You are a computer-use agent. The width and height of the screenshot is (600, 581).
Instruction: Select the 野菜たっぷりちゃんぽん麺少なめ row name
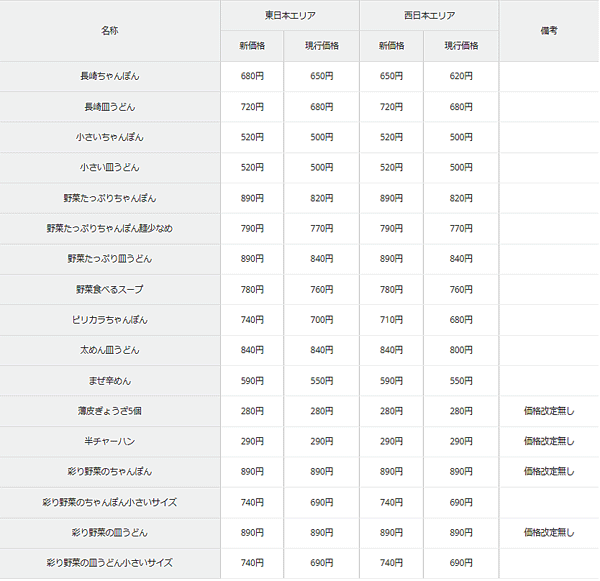click(110, 228)
